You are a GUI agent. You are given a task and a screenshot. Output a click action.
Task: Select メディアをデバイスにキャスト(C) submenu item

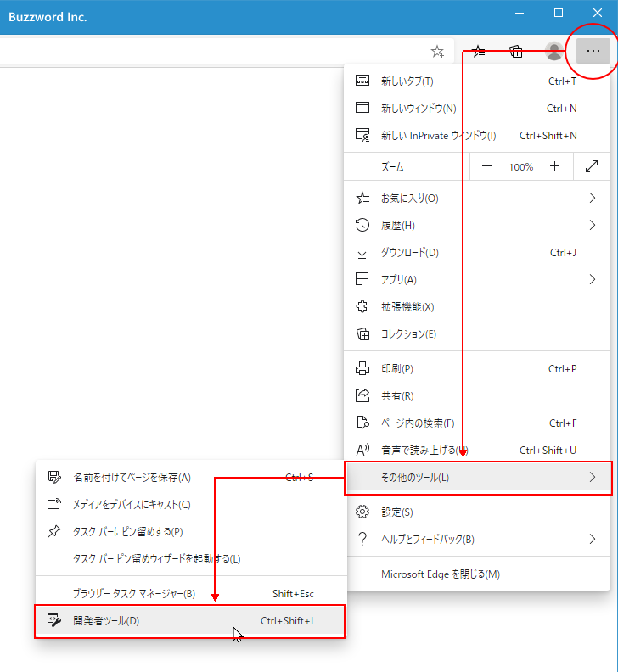tap(190, 505)
